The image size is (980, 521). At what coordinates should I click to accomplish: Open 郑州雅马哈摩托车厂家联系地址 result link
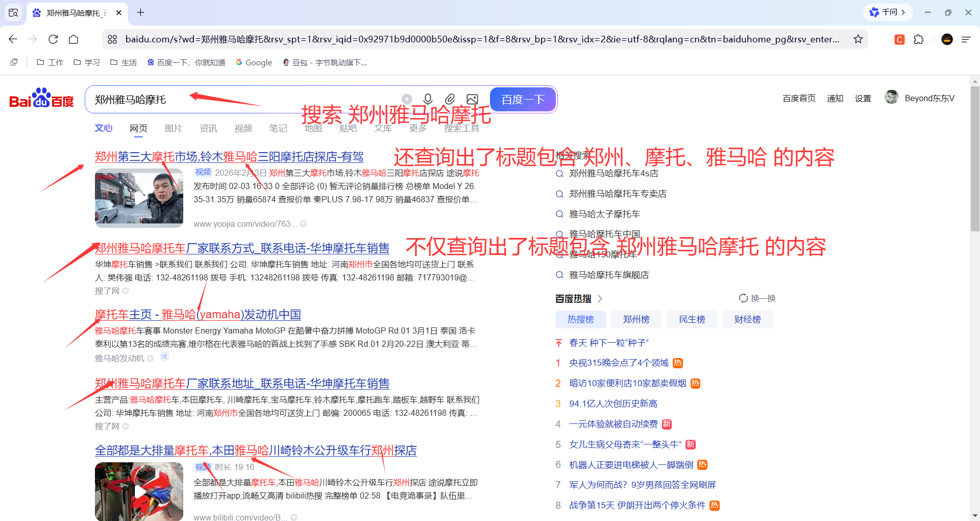(242, 384)
